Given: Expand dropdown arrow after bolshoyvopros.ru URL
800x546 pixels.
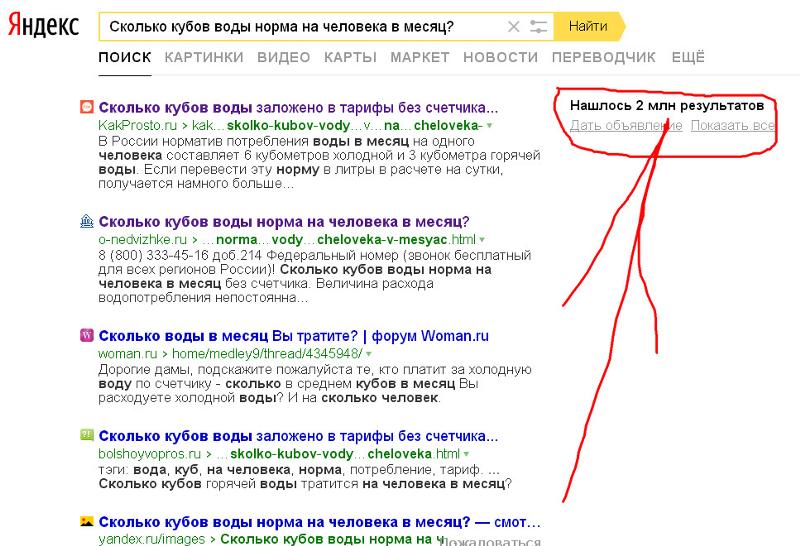Looking at the screenshot, I should 466,454.
